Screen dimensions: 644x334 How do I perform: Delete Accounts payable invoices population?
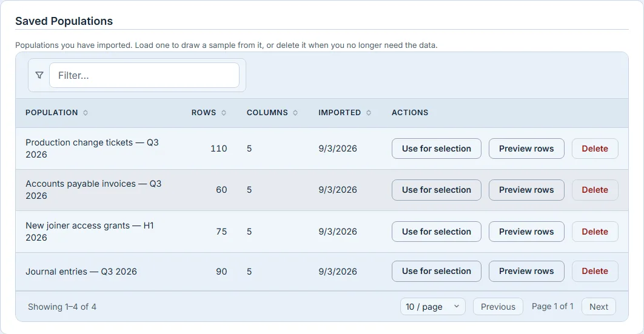pyautogui.click(x=595, y=190)
